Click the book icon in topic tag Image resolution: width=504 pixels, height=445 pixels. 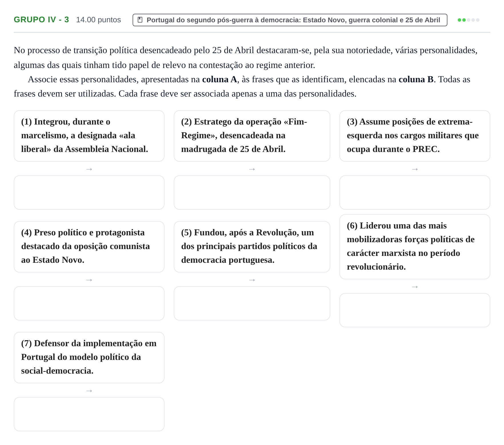click(x=140, y=20)
